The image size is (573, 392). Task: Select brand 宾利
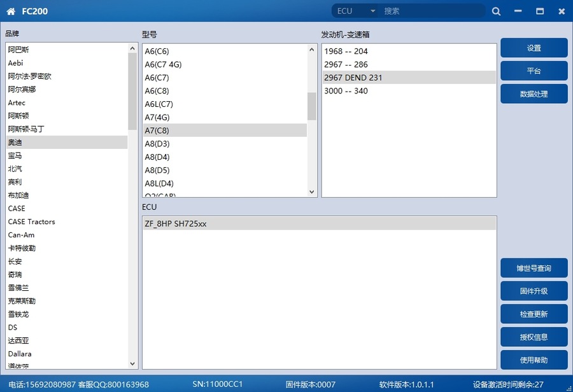coord(67,181)
